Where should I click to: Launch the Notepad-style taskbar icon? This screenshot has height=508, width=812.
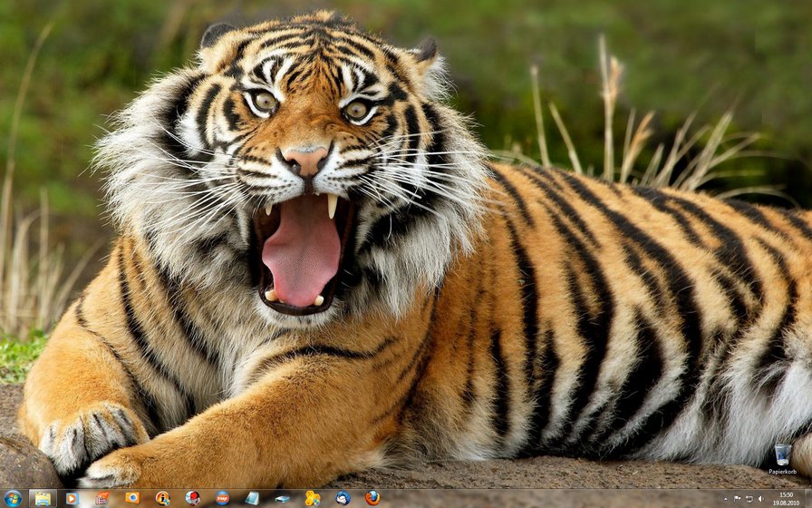coord(252,498)
